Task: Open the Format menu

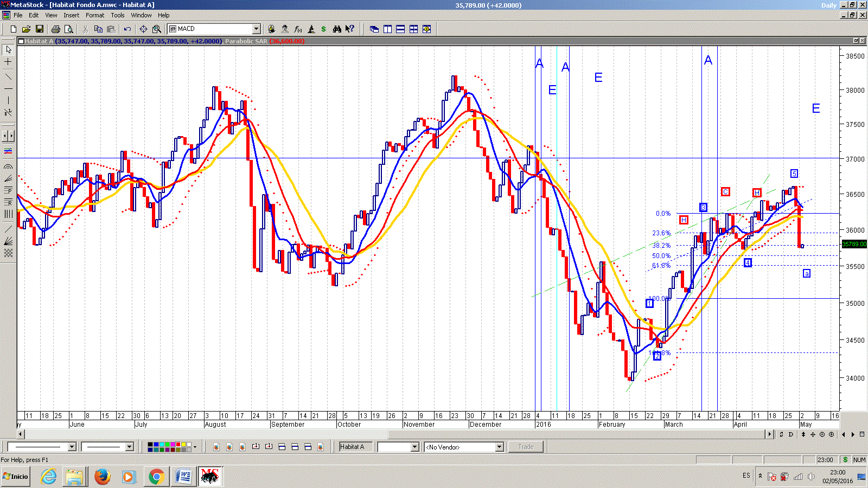Action: (95, 15)
